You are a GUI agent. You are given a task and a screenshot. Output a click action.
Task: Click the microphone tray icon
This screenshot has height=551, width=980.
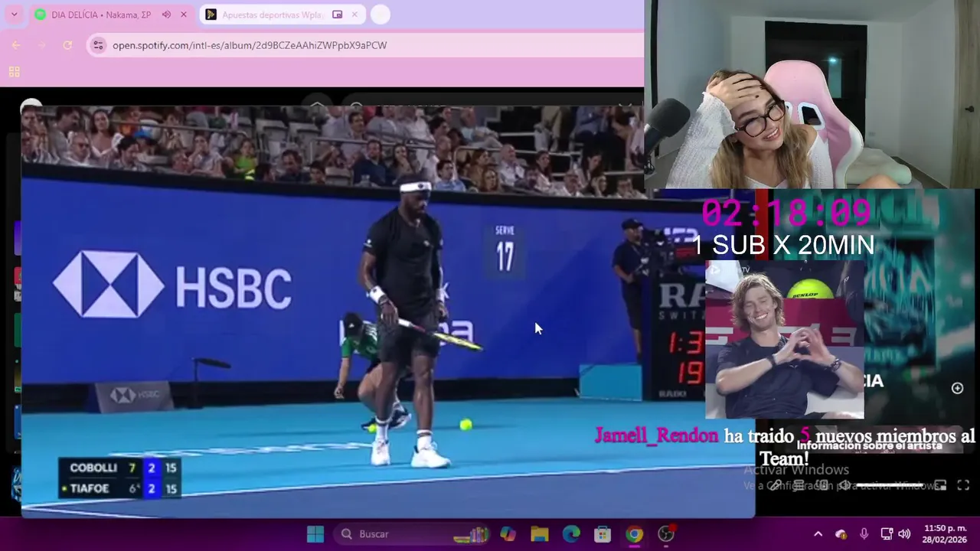[x=864, y=534]
